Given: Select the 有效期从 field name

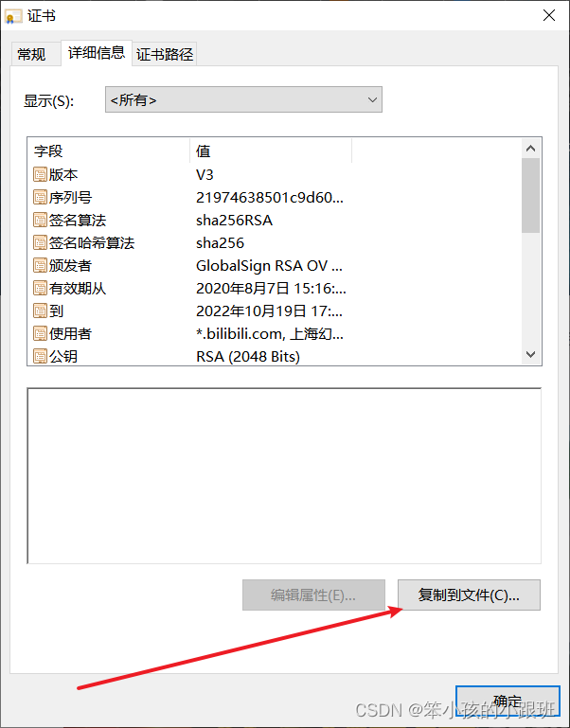Looking at the screenshot, I should click(78, 289).
